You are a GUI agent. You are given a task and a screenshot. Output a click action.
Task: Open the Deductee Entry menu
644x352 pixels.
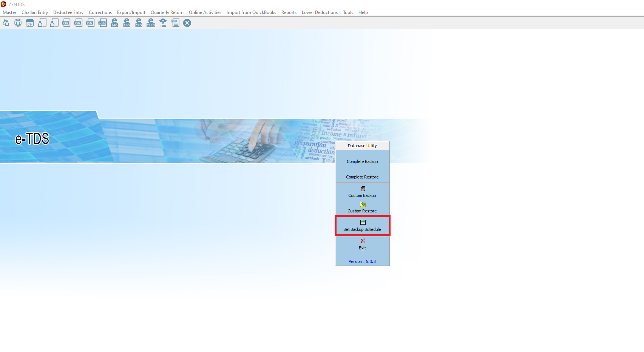(68, 12)
